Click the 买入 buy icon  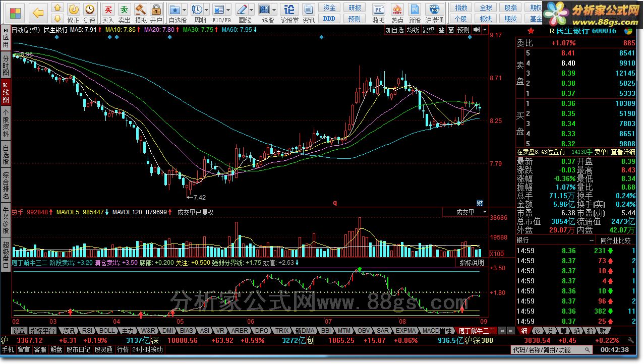point(108,13)
